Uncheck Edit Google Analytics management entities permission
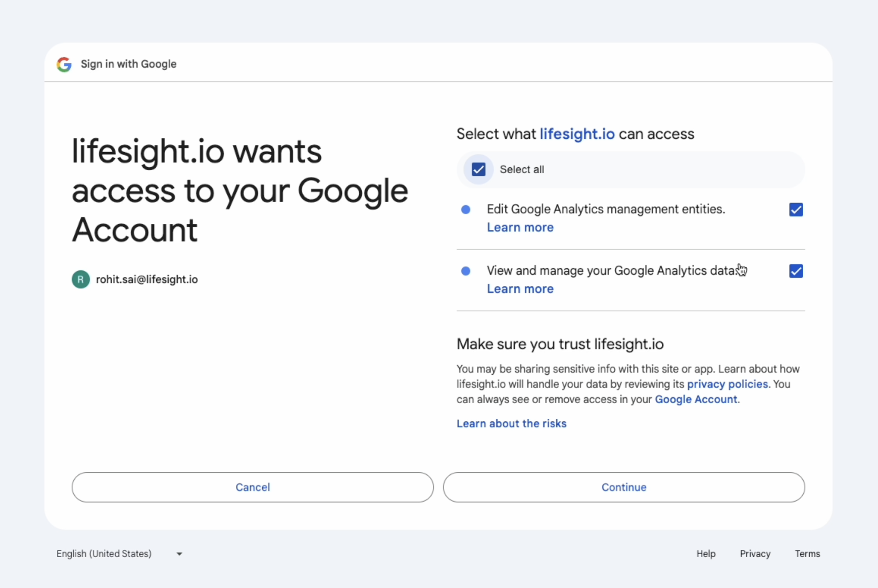 (796, 210)
